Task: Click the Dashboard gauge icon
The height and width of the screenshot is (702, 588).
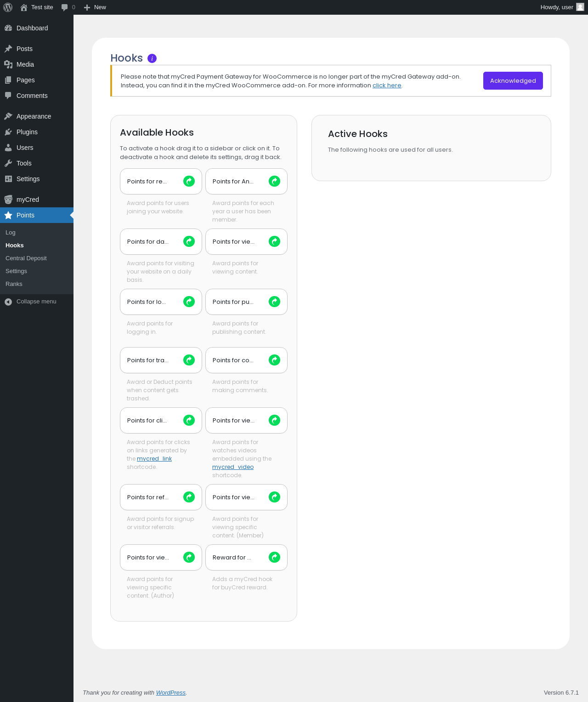Action: (8, 28)
